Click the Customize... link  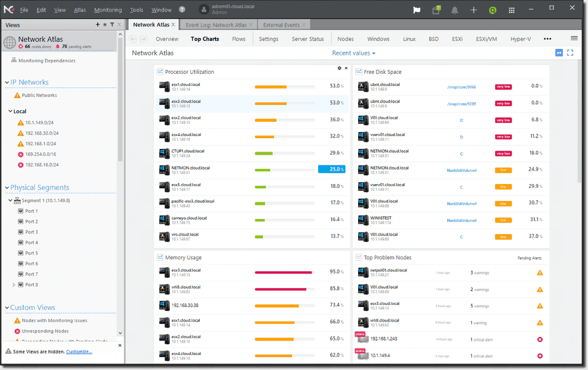pyautogui.click(x=79, y=351)
